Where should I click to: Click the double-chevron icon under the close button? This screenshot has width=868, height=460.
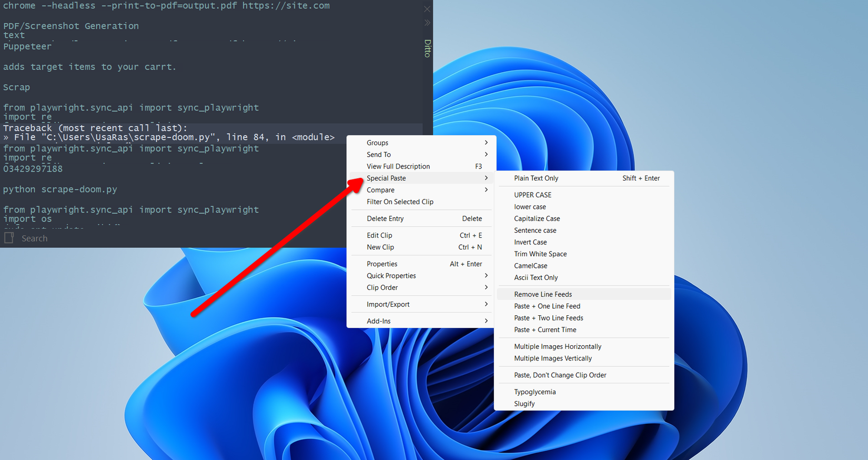(x=427, y=23)
